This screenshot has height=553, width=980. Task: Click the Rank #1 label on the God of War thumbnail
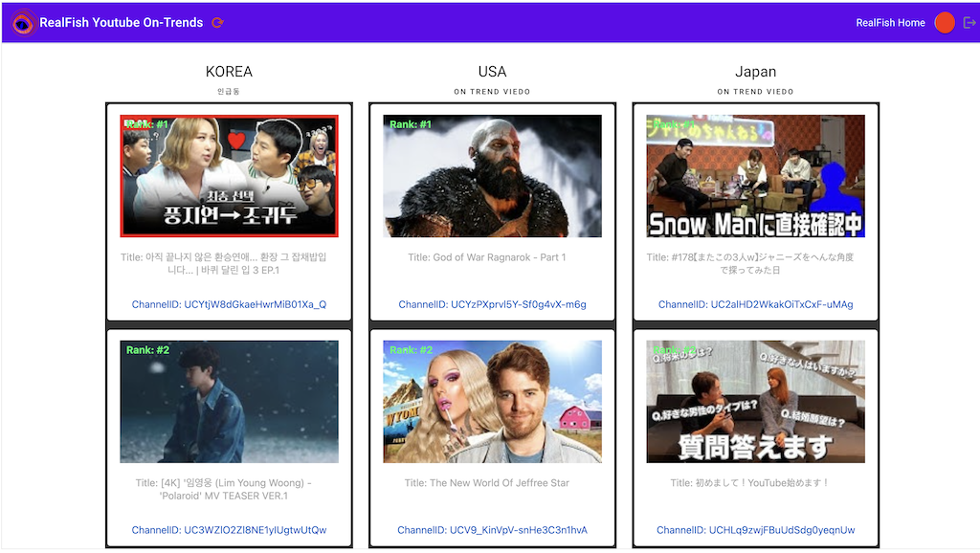(x=411, y=124)
